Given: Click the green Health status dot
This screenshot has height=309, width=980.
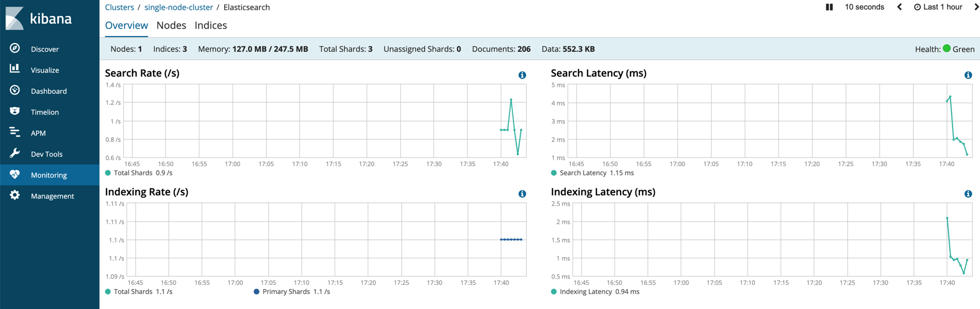Looking at the screenshot, I should tap(947, 48).
